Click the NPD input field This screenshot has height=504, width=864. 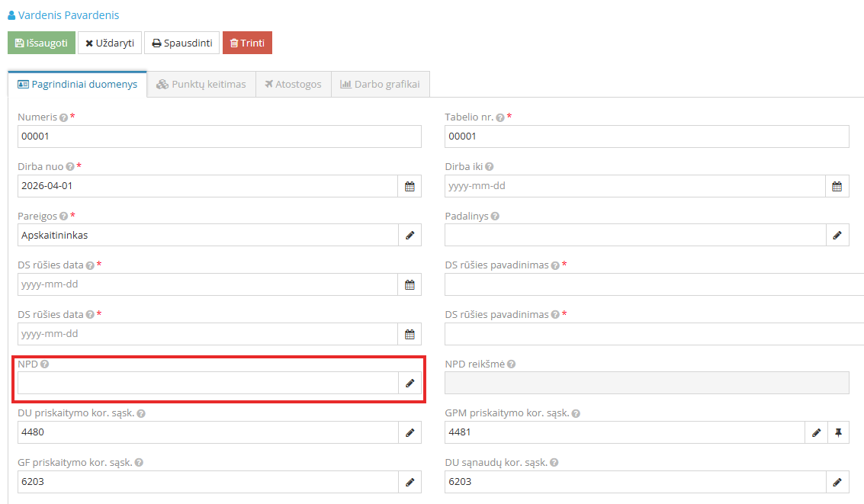(207, 384)
